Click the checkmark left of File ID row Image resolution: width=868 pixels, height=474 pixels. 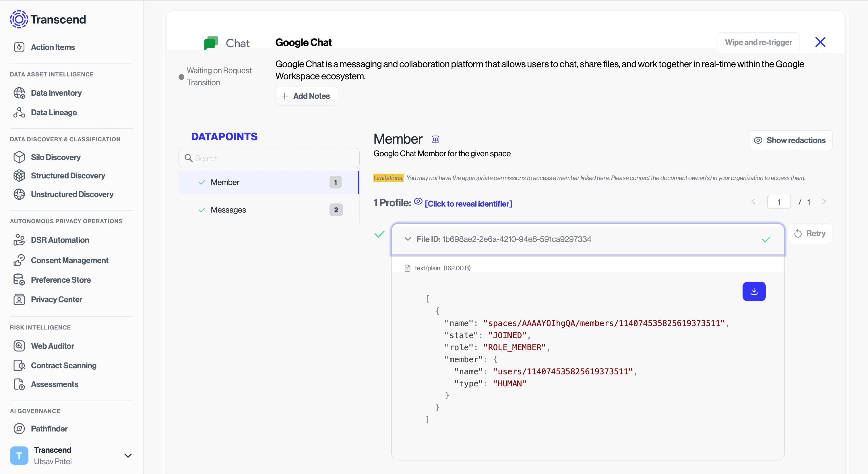[x=379, y=234]
